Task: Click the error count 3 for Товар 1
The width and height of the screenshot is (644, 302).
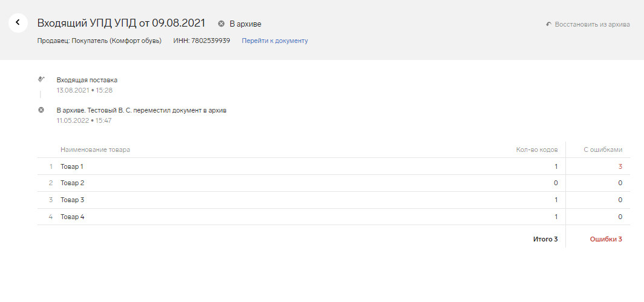Action: click(620, 166)
